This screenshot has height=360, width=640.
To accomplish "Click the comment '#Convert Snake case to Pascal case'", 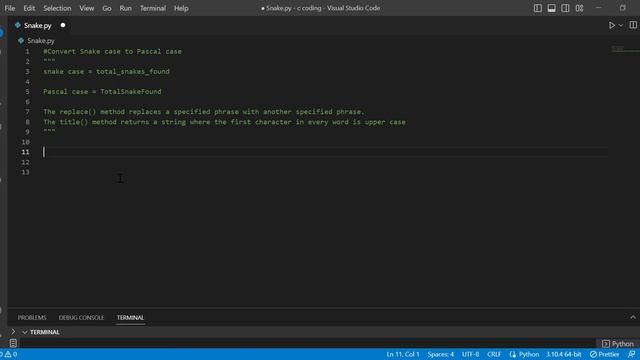I will [112, 51].
